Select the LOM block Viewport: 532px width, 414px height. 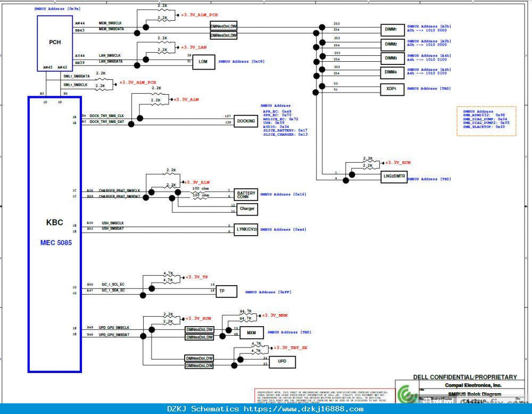pyautogui.click(x=204, y=62)
